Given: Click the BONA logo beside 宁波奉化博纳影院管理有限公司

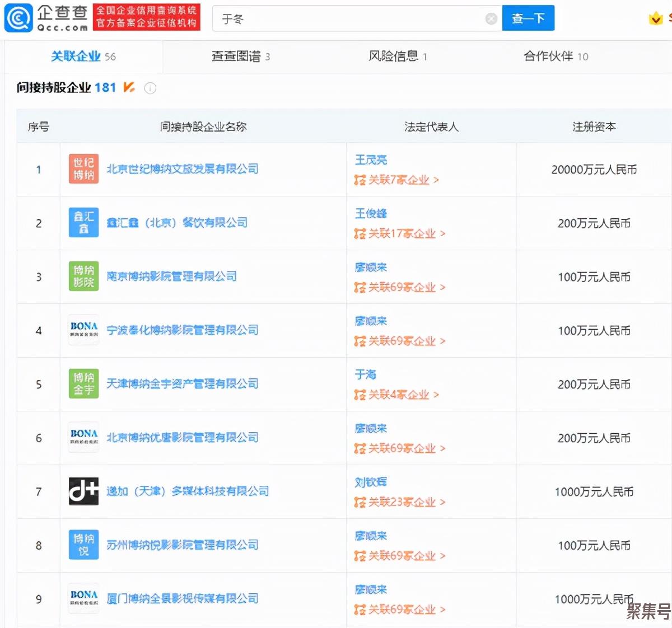Looking at the screenshot, I should click(x=83, y=330).
